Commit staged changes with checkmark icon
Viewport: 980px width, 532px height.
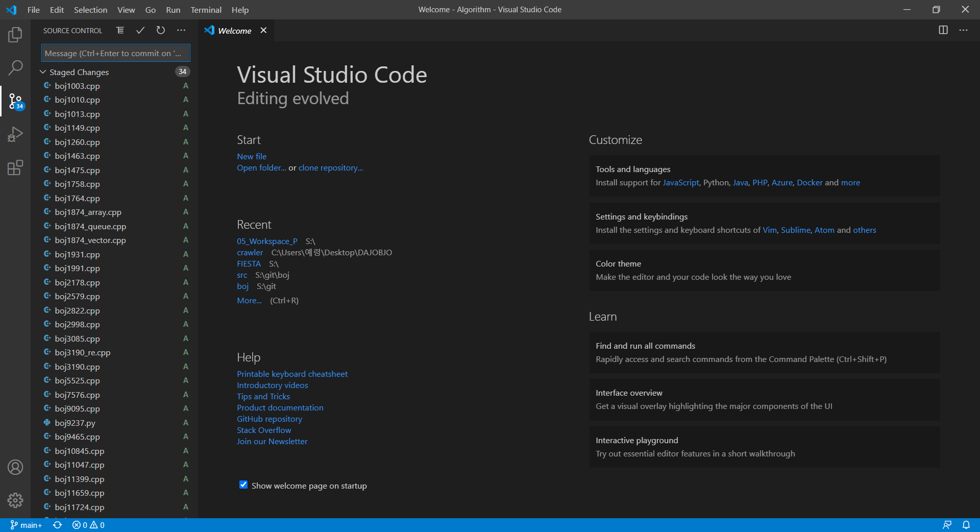pyautogui.click(x=140, y=31)
